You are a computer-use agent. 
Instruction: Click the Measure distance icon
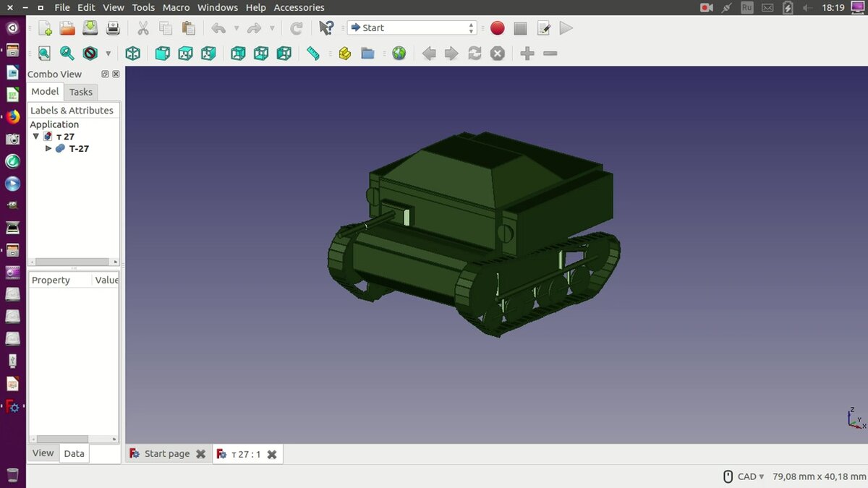pyautogui.click(x=313, y=53)
